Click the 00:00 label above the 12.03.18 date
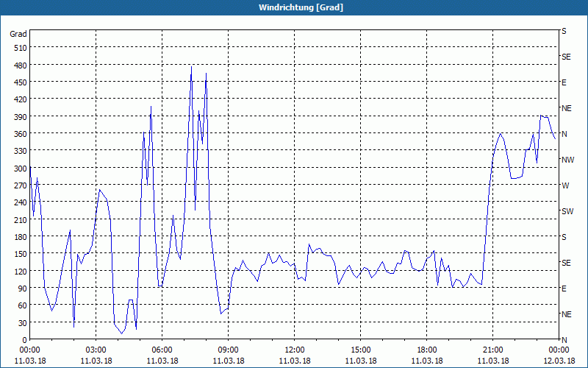Image resolution: width=588 pixels, height=368 pixels. coord(559,350)
